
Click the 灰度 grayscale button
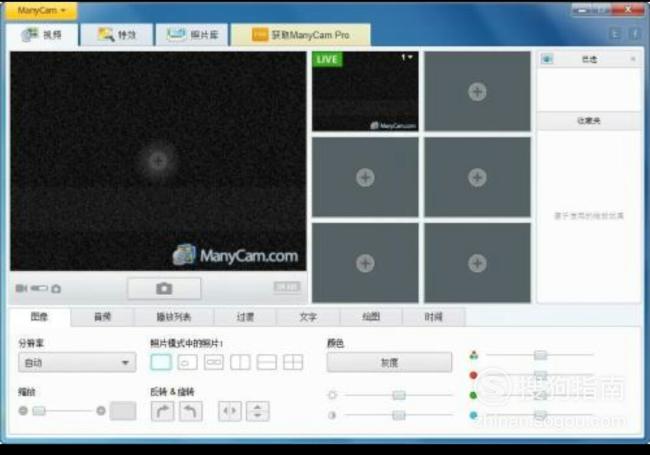click(389, 363)
